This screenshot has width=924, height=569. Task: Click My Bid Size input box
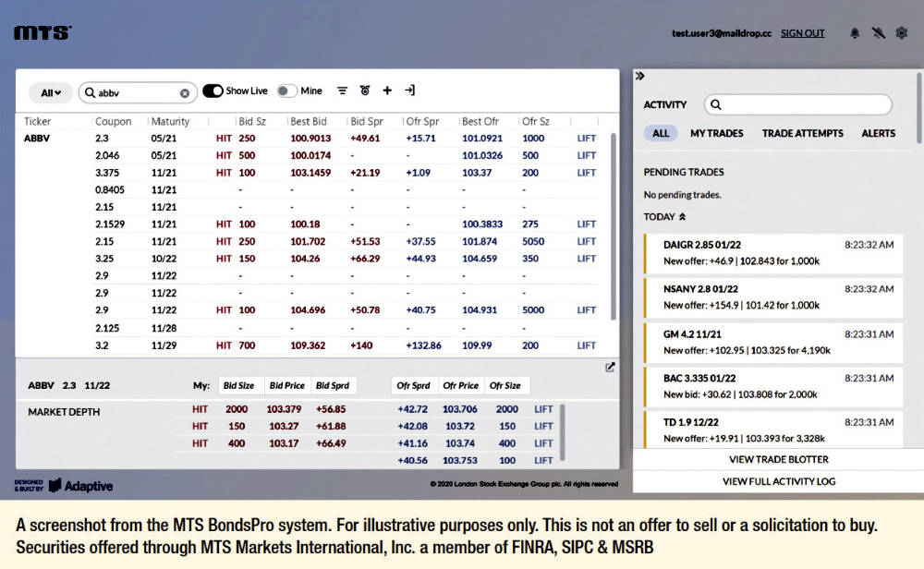(x=241, y=385)
